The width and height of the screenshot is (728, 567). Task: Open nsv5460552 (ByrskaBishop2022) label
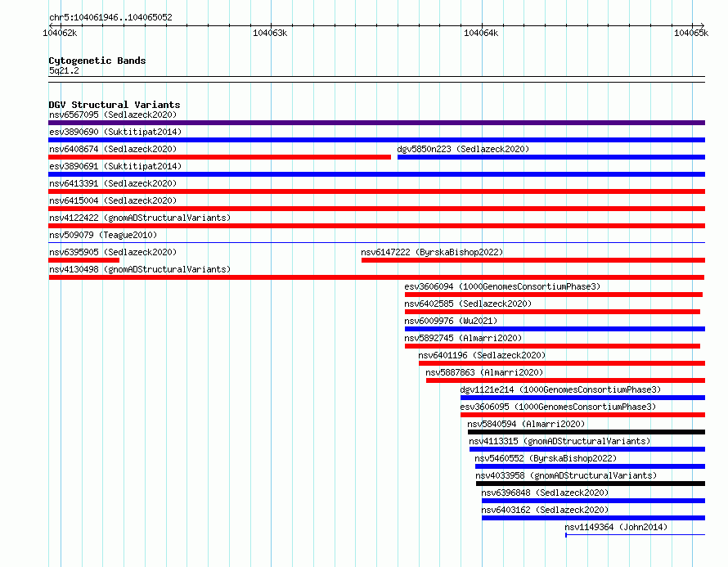pos(546,458)
